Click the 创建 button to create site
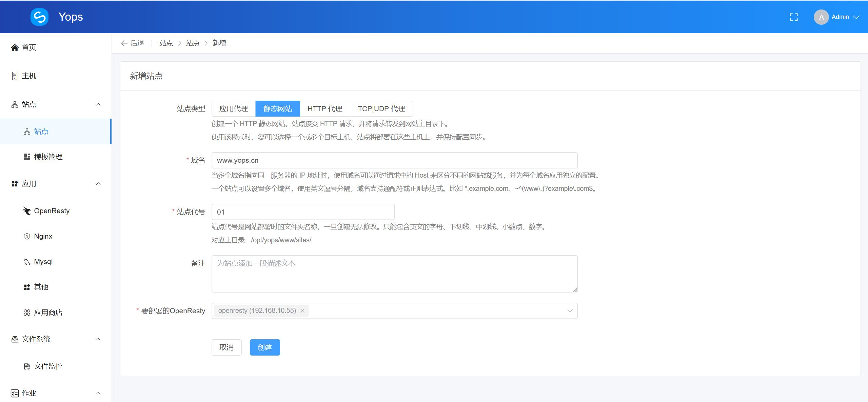This screenshot has width=868, height=402. (x=264, y=347)
